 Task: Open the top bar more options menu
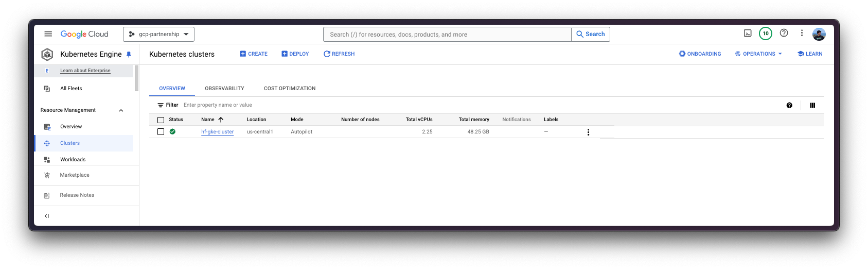pyautogui.click(x=802, y=33)
